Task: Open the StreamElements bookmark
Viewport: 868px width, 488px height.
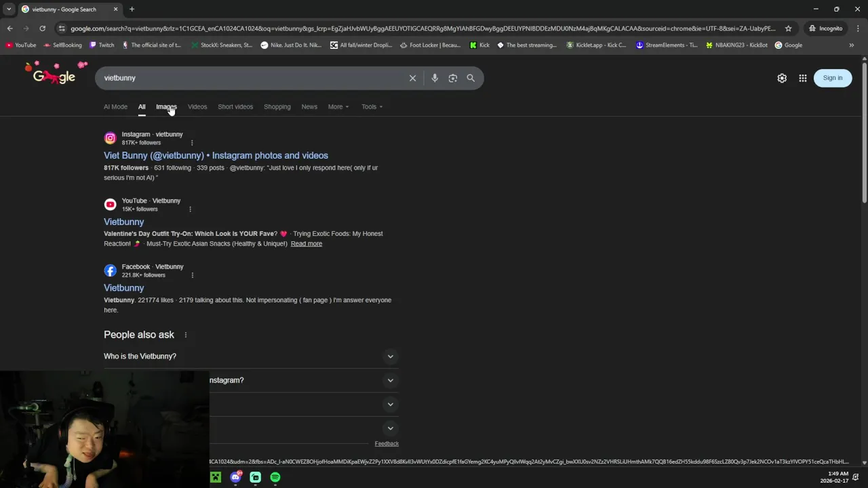Action: tap(667, 45)
